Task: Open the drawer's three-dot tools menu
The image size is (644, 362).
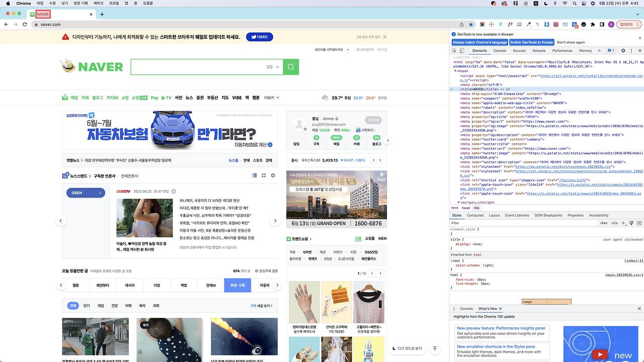Action: click(x=454, y=309)
